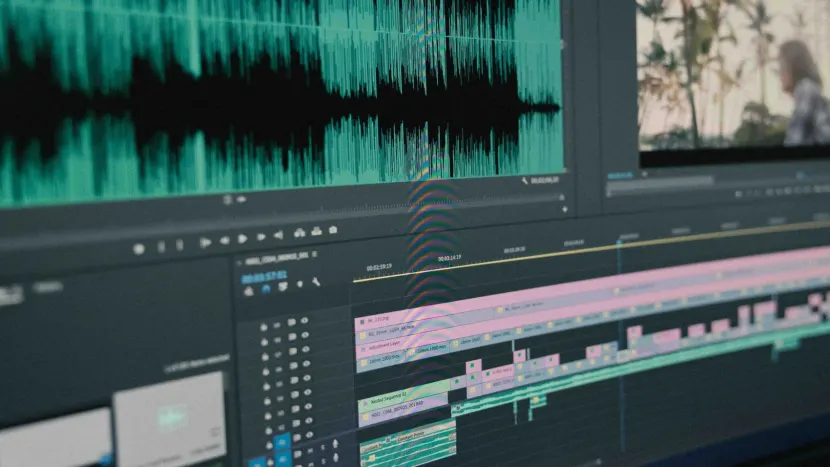Image resolution: width=830 pixels, height=467 pixels.
Task: Click the blue playhead timecode field
Action: click(x=264, y=275)
